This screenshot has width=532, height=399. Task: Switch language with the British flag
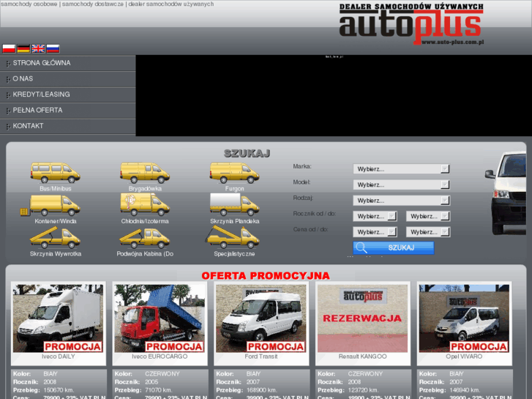tap(38, 48)
